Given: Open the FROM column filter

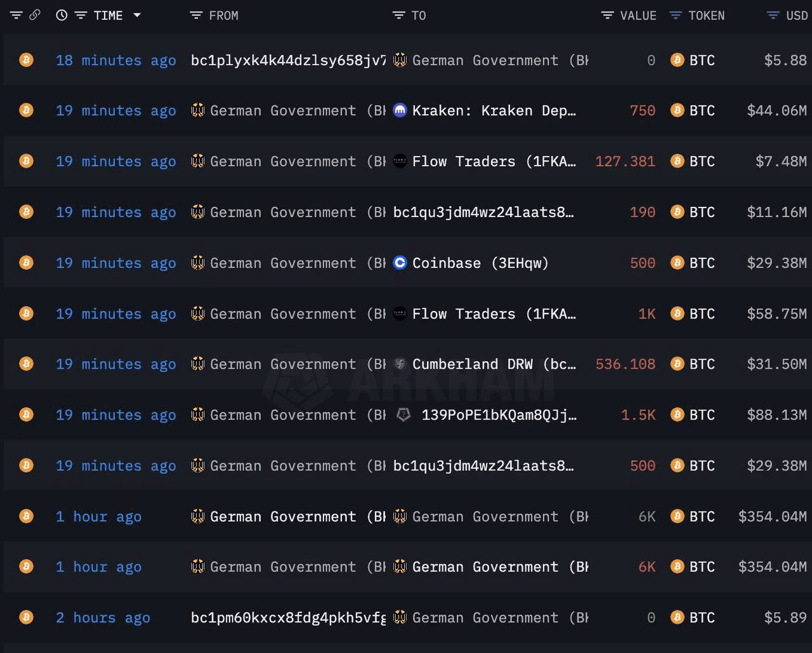Looking at the screenshot, I should pos(196,15).
